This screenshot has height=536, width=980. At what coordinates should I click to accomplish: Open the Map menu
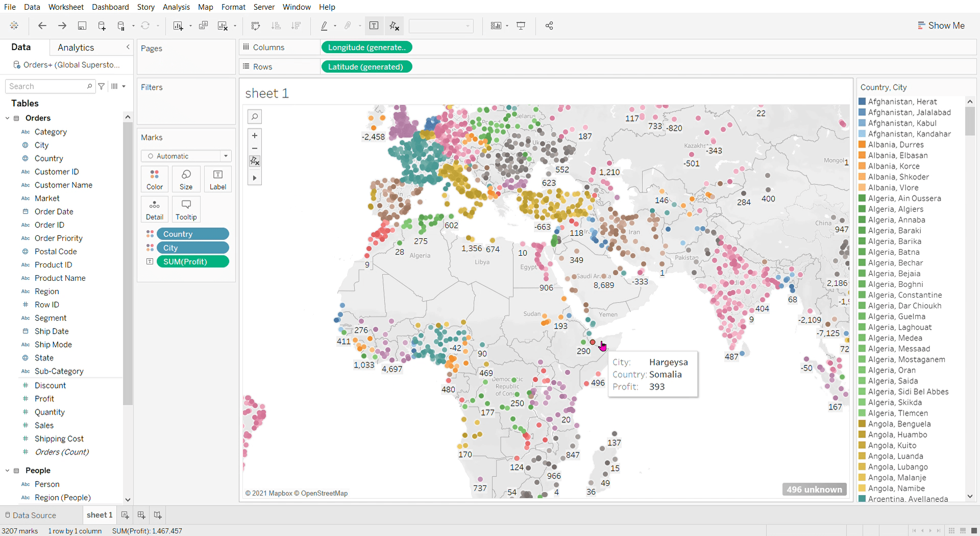pyautogui.click(x=205, y=7)
